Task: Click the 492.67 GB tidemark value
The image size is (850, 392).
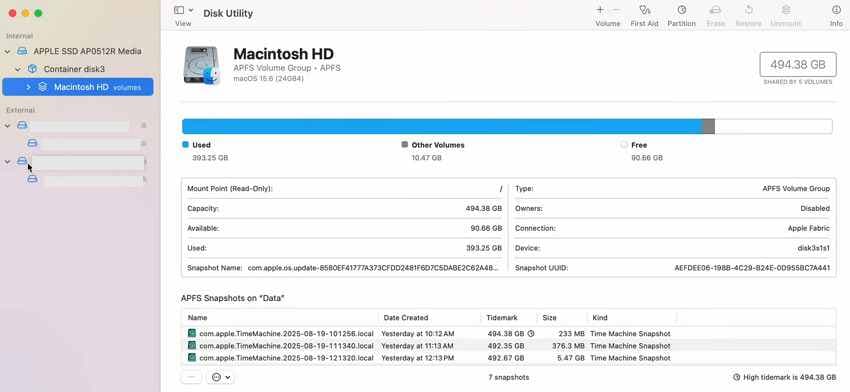Action: pyautogui.click(x=506, y=358)
